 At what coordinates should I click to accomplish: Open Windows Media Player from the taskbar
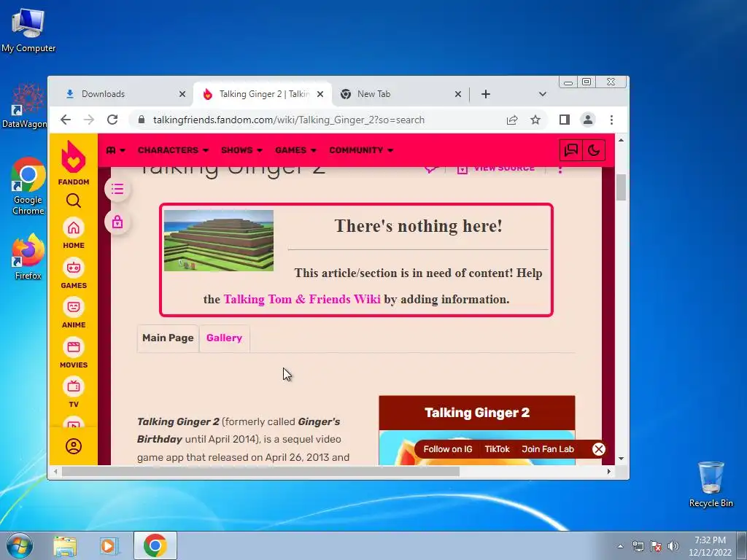coord(109,546)
